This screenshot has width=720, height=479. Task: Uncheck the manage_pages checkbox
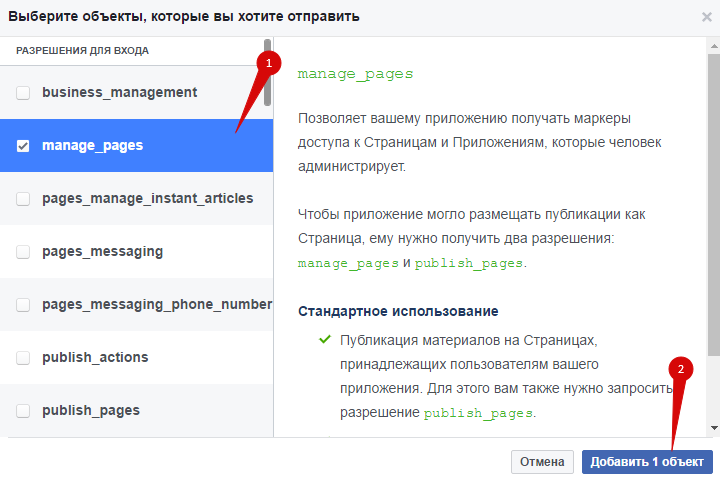[23, 146]
